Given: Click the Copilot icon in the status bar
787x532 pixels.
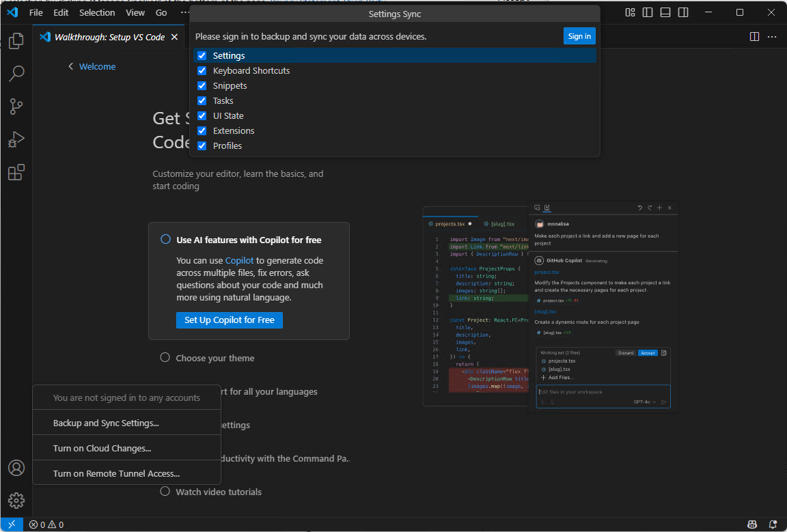Looking at the screenshot, I should point(751,524).
